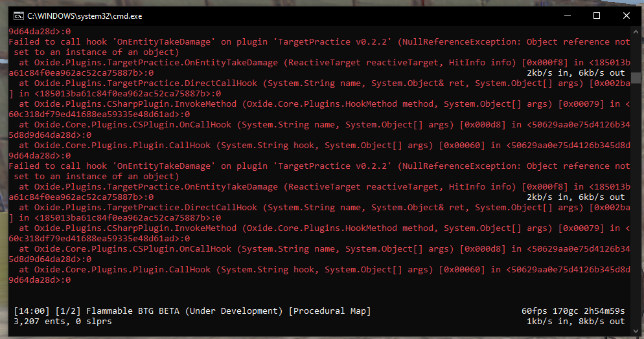This screenshot has height=339, width=644.
Task: Click the vertical scrollbar thumb
Action: 636,78
